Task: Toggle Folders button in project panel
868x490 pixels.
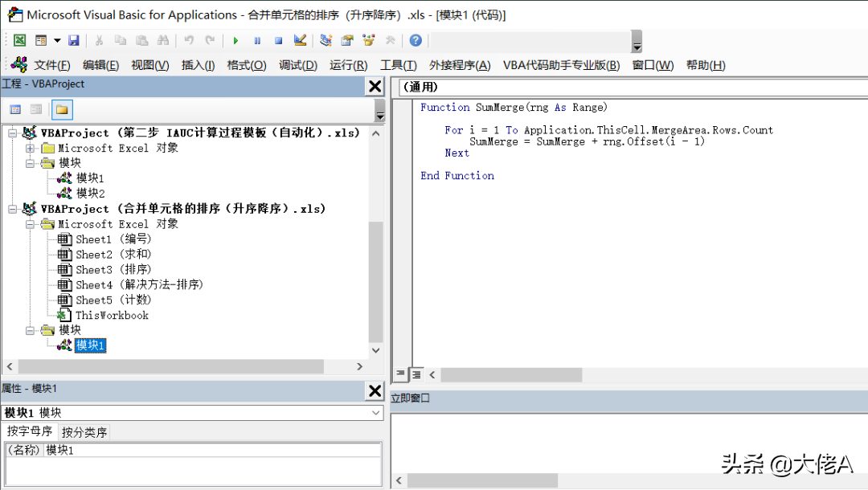Action: click(x=62, y=109)
